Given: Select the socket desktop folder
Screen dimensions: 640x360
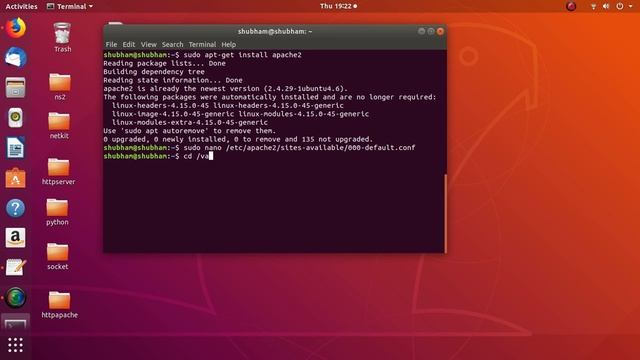Looking at the screenshot, I should (58, 256).
